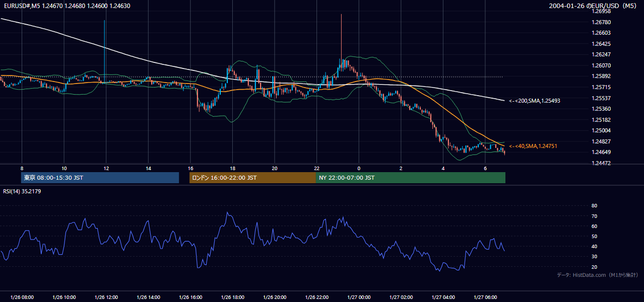Click price scale value 1.24827
Screen dimensions: 644x302
[602, 141]
